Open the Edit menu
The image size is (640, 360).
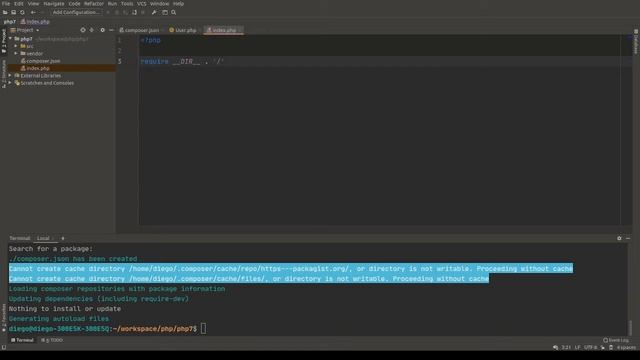19,4
